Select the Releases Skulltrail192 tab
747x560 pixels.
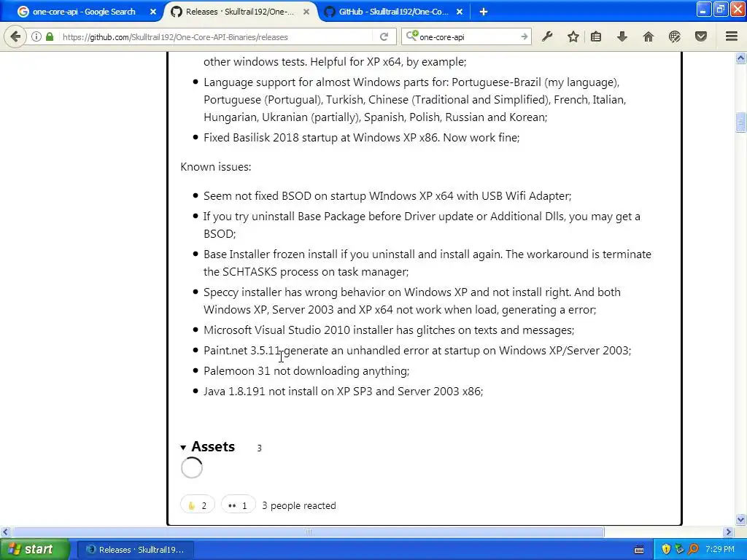coord(239,12)
